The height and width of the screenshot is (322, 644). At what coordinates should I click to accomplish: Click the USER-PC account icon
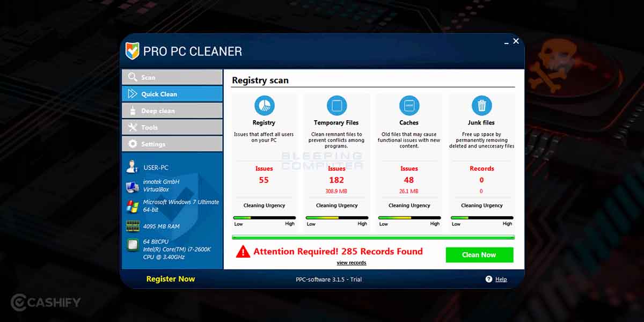[131, 166]
